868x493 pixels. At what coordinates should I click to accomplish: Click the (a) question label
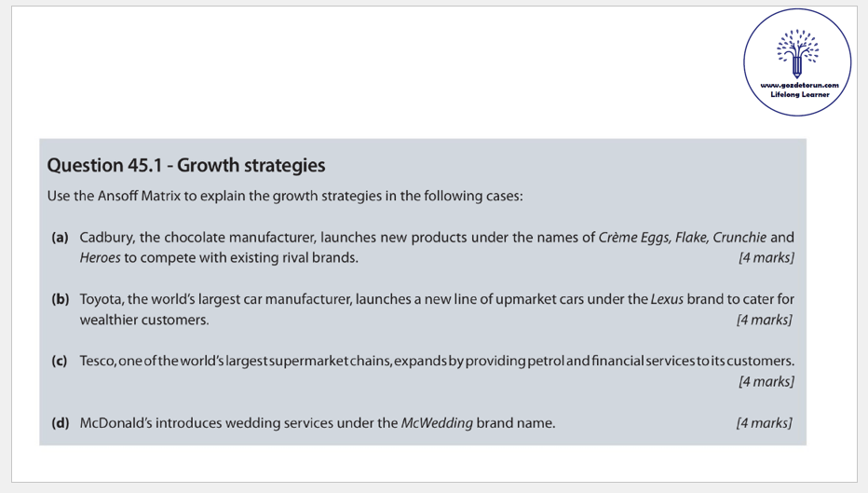pyautogui.click(x=60, y=238)
